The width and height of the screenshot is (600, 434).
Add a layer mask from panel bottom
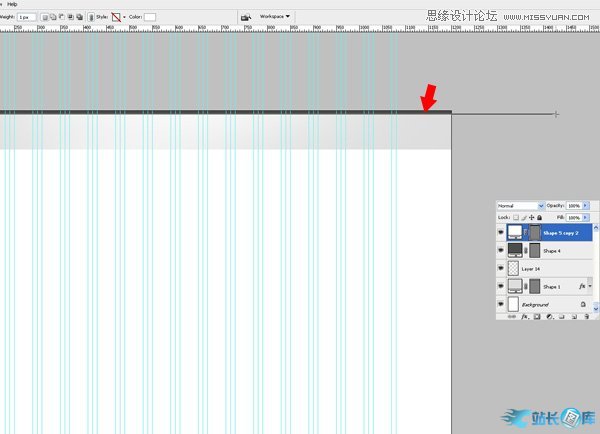(x=536, y=316)
